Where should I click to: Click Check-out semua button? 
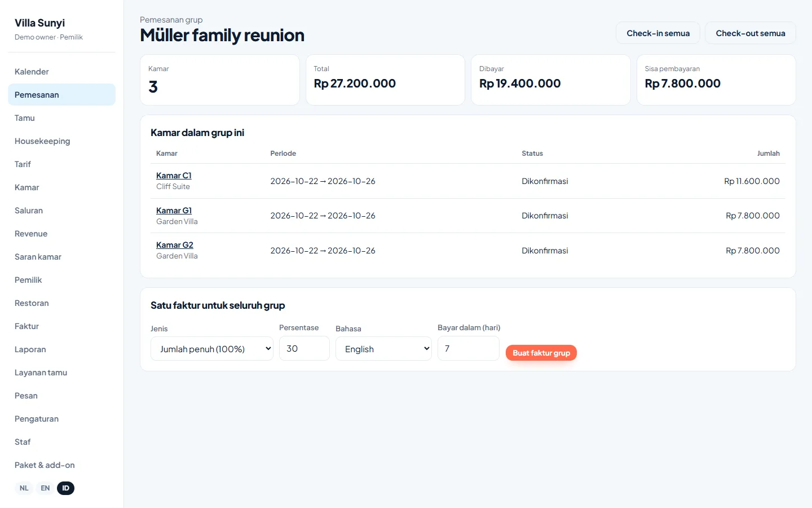(x=751, y=33)
